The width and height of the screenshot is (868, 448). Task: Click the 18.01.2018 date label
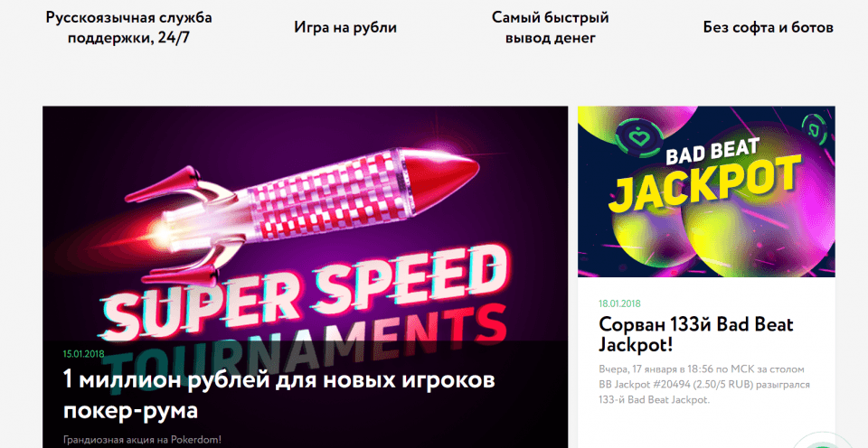[619, 303]
